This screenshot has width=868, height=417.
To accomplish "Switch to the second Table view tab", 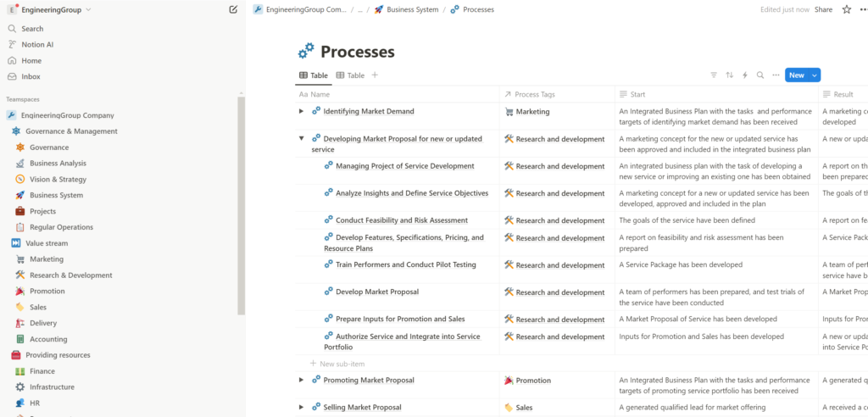I will pyautogui.click(x=350, y=75).
